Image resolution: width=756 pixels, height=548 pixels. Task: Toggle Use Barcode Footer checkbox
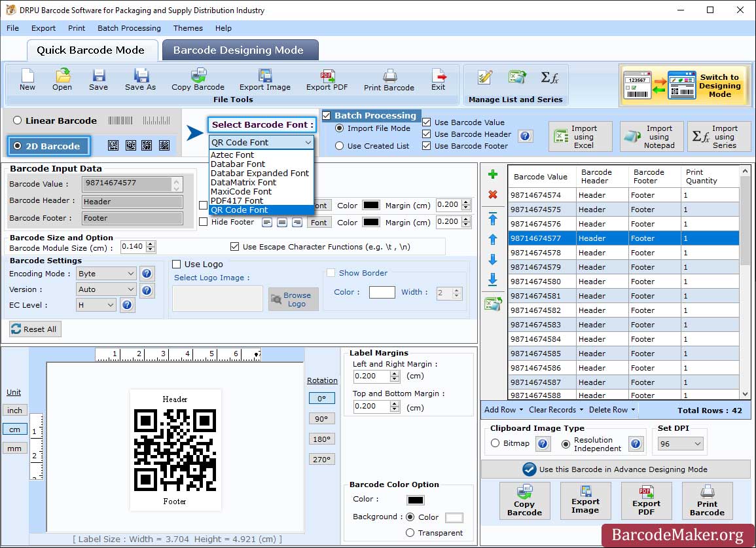426,146
